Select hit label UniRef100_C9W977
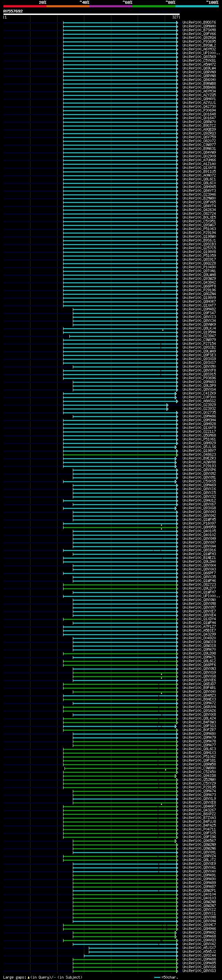 (x=199, y=145)
